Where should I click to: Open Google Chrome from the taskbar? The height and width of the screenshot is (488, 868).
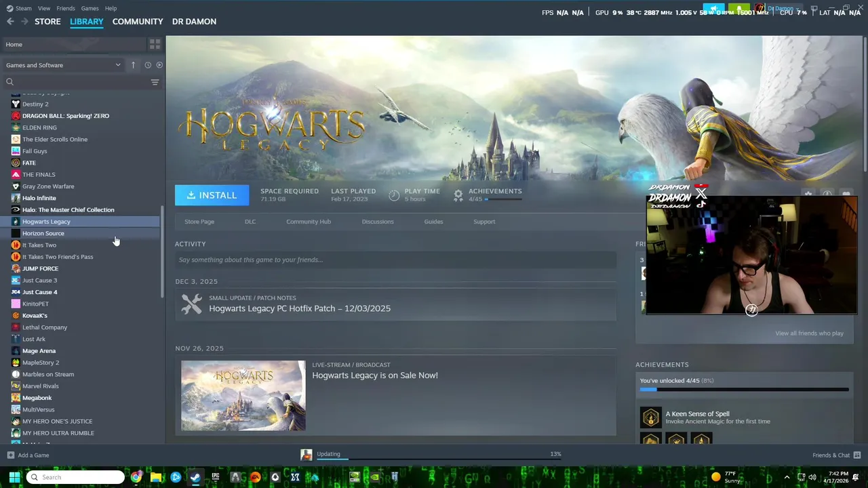pos(136,477)
